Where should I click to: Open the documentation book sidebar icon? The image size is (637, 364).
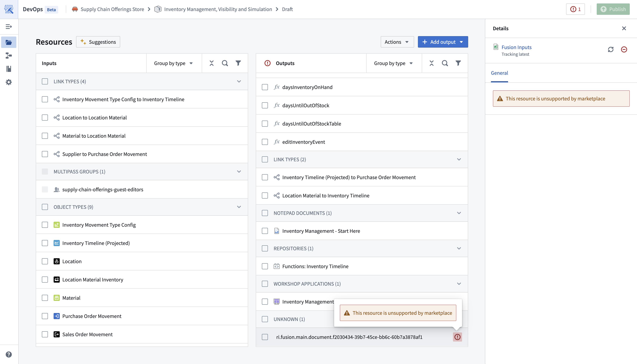coord(9,69)
